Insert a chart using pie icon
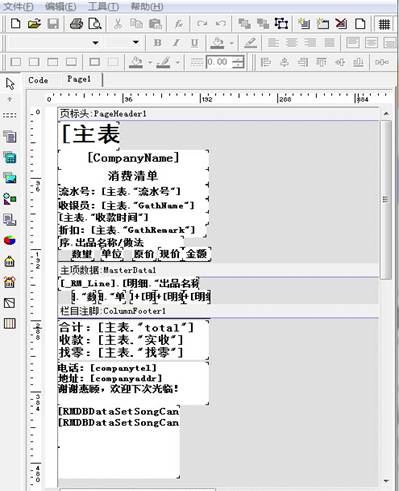Image resolution: width=399 pixels, height=491 pixels. point(10,240)
